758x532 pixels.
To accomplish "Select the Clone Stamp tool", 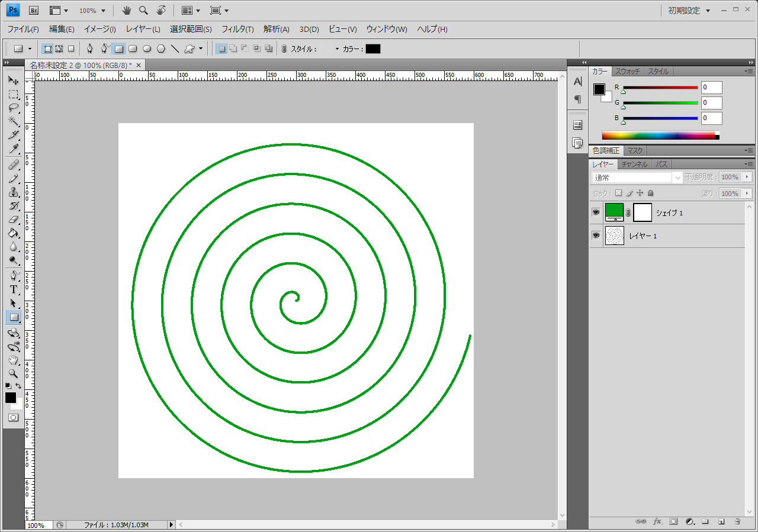I will [x=13, y=192].
